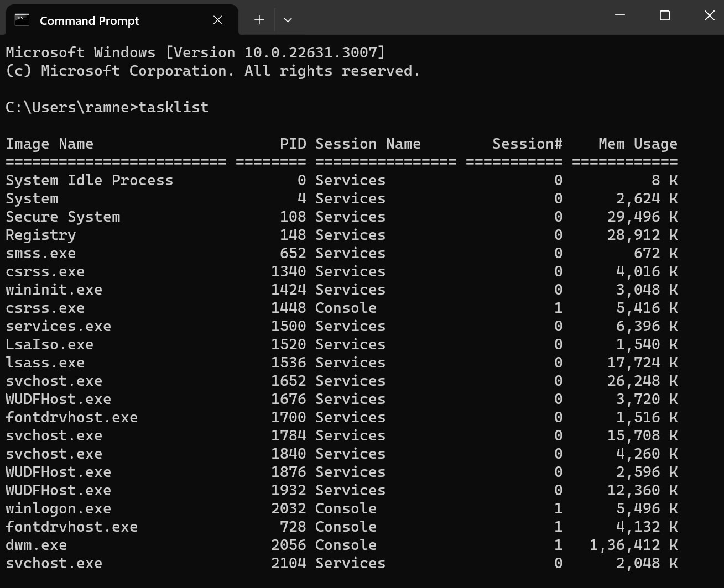Click the Windows version line
724x588 pixels.
point(196,53)
